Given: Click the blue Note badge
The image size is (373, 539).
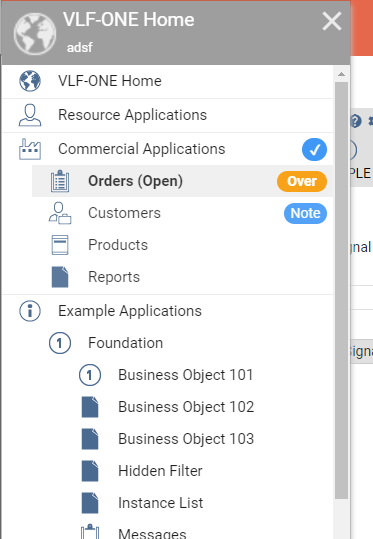Looking at the screenshot, I should 305,213.
